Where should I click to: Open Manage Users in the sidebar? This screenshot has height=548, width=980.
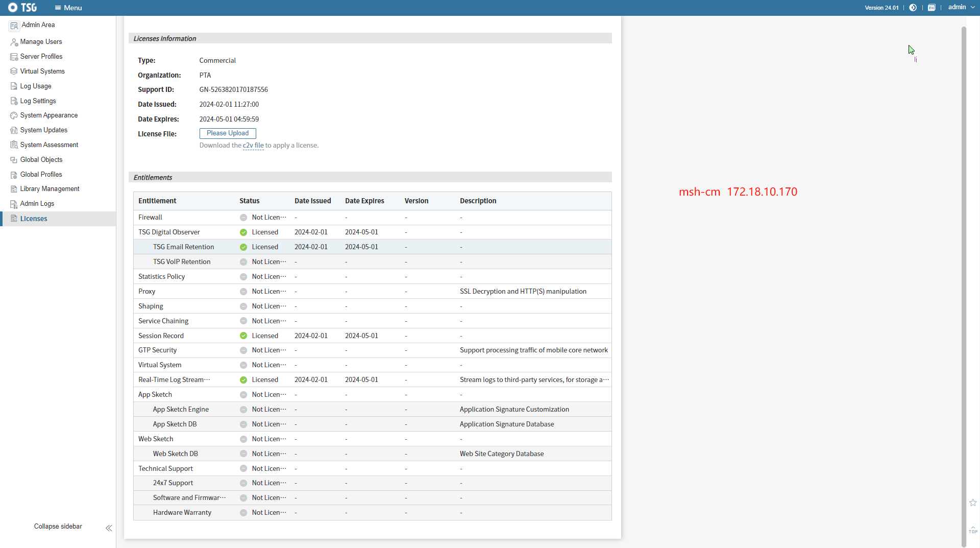coord(41,42)
